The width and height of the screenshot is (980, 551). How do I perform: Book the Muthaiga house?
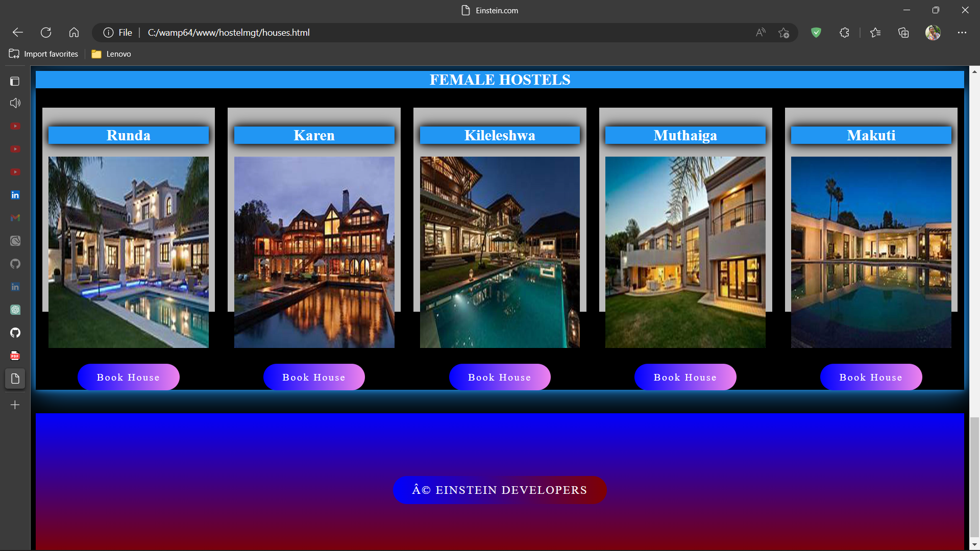[x=685, y=377]
